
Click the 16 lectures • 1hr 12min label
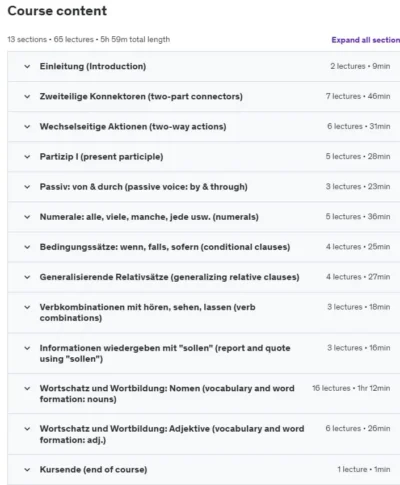click(x=351, y=388)
